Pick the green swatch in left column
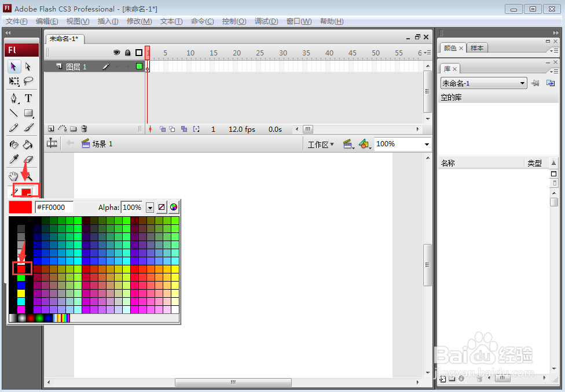This screenshot has width=565, height=392. point(21,277)
